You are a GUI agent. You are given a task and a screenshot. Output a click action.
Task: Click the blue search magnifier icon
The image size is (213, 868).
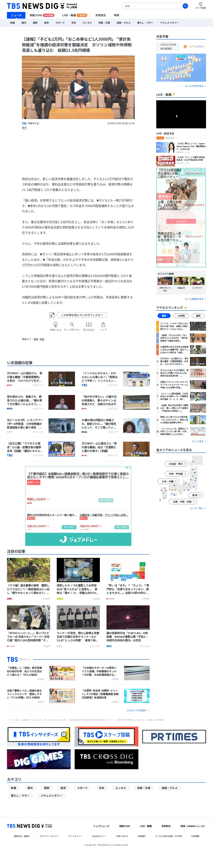[185, 6]
